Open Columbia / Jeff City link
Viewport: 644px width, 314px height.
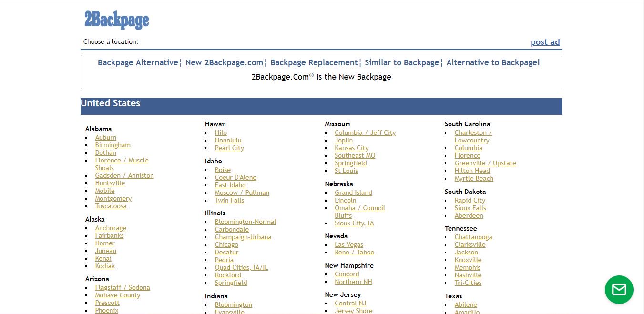365,132
